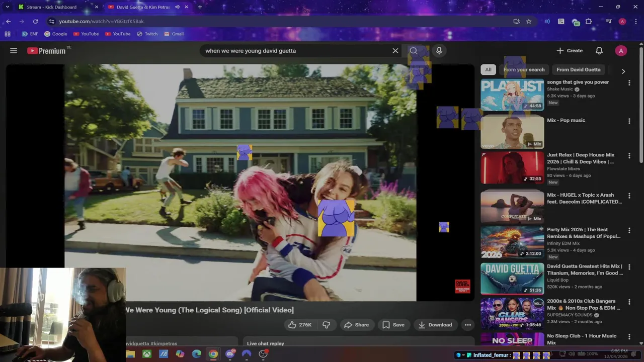Open a new browser tab

200,7
